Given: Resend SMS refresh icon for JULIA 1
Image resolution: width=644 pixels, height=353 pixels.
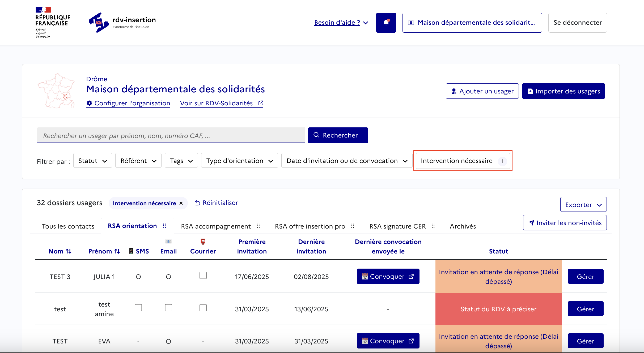Looking at the screenshot, I should (x=138, y=277).
